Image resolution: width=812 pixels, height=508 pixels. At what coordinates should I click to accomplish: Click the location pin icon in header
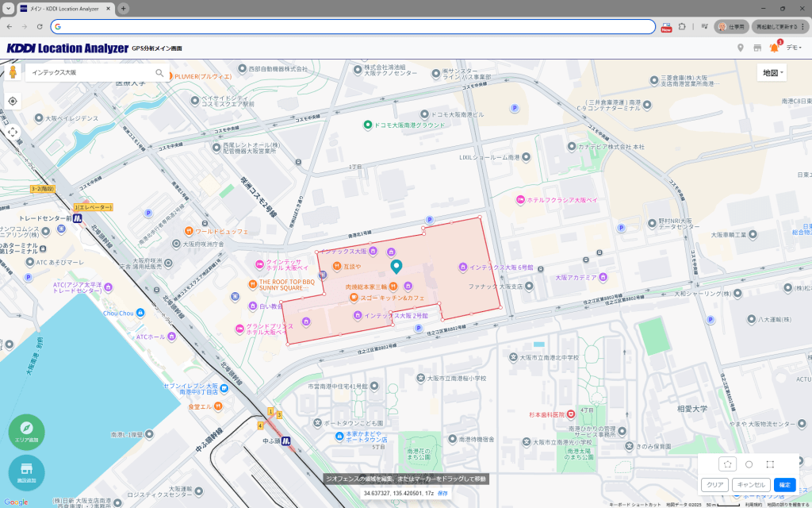[741, 48]
